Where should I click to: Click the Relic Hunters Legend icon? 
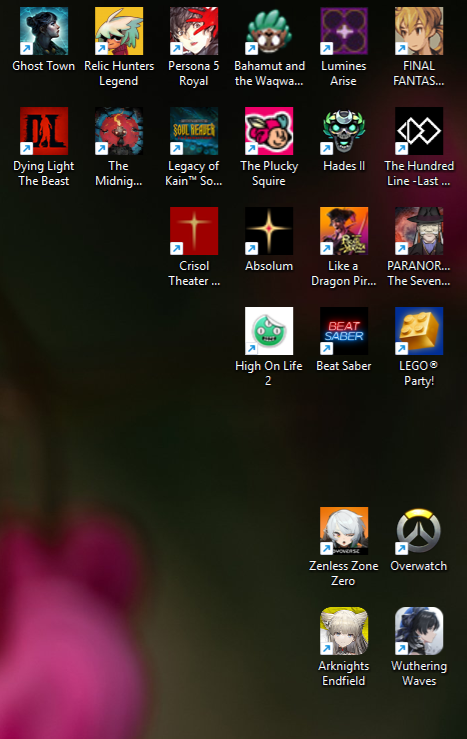(119, 31)
